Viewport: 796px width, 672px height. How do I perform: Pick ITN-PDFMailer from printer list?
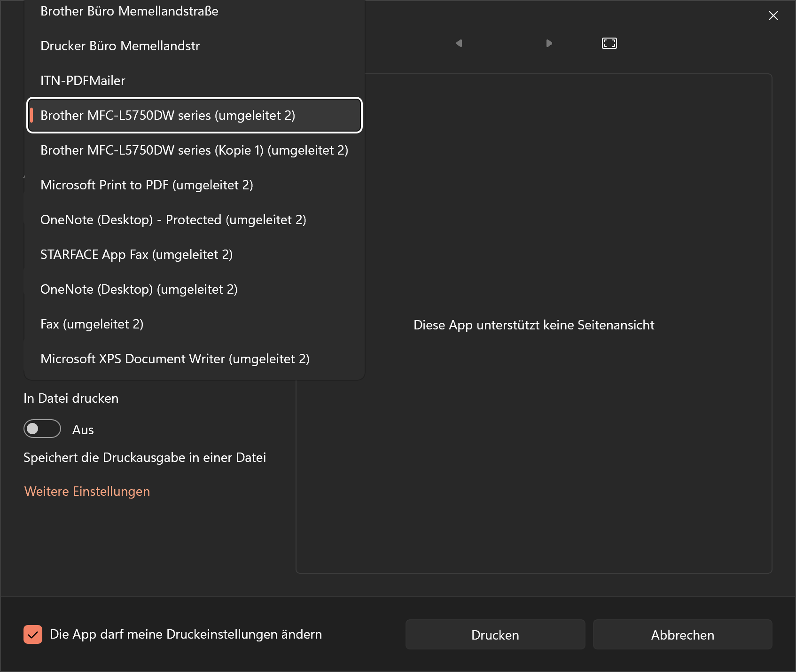tap(195, 81)
